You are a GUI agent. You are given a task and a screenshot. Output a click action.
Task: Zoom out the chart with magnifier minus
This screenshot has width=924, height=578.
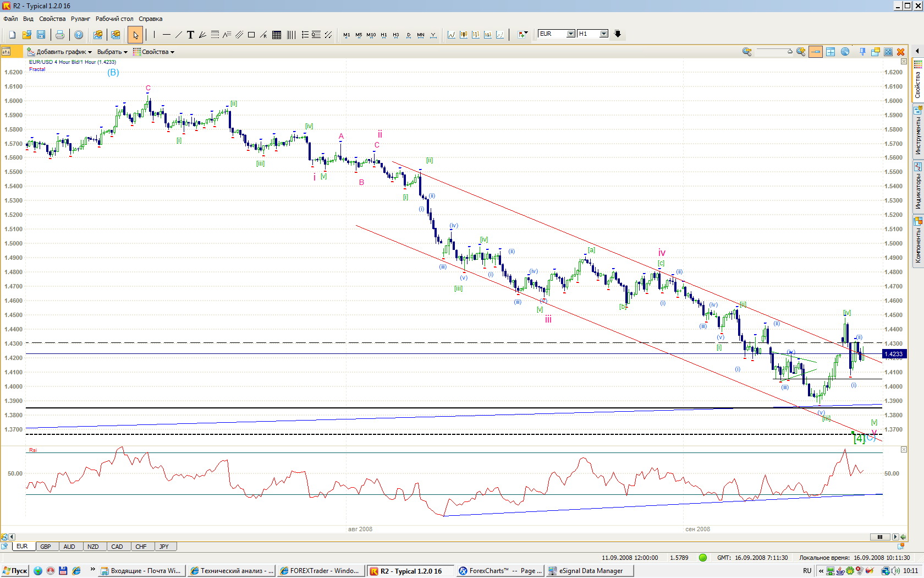coord(747,52)
